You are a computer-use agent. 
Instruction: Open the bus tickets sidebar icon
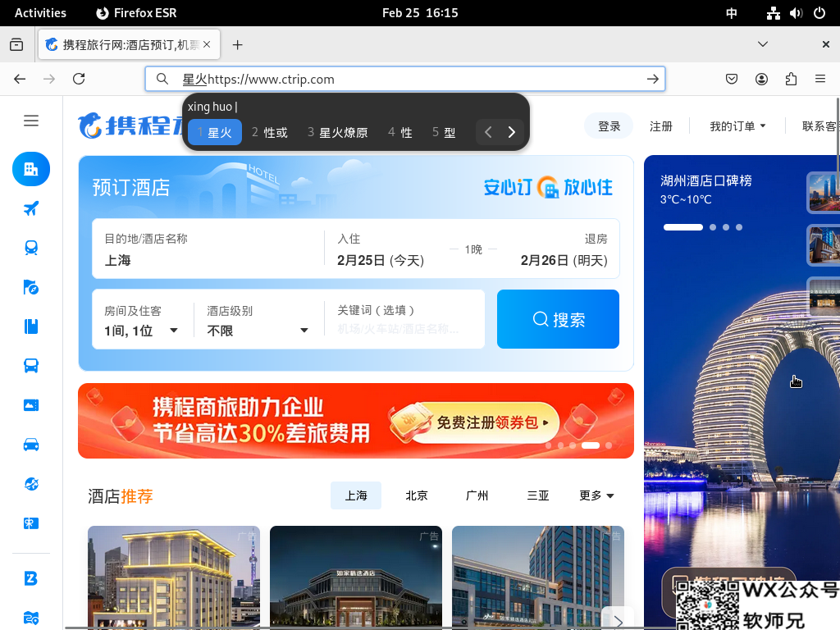[x=31, y=366]
